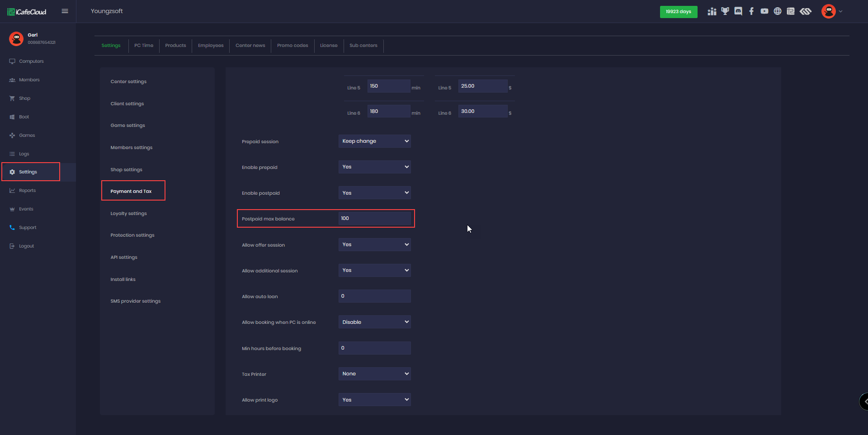Click the Facebook icon in header
Screen dimensions: 868x435
(751, 11)
